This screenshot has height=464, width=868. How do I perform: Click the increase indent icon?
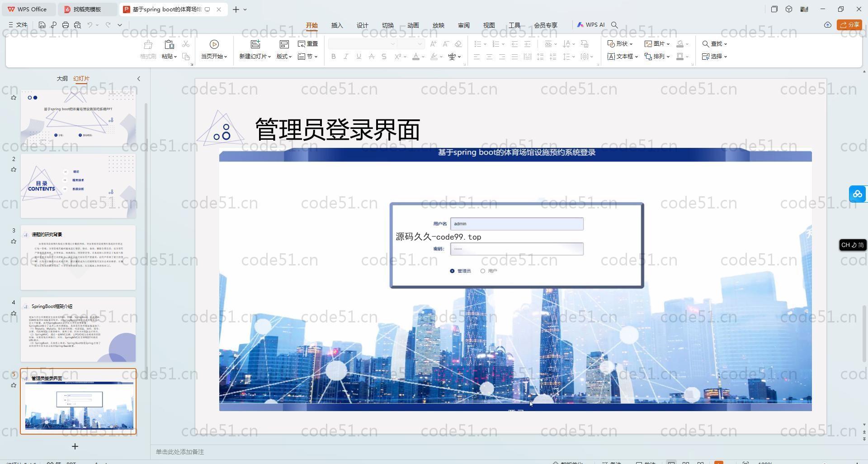point(527,44)
